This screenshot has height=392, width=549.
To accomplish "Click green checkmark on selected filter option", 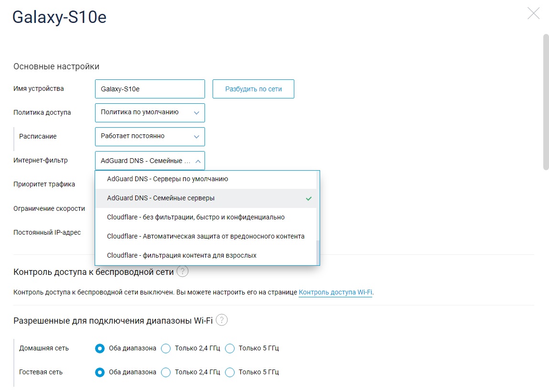I will 309,198.
